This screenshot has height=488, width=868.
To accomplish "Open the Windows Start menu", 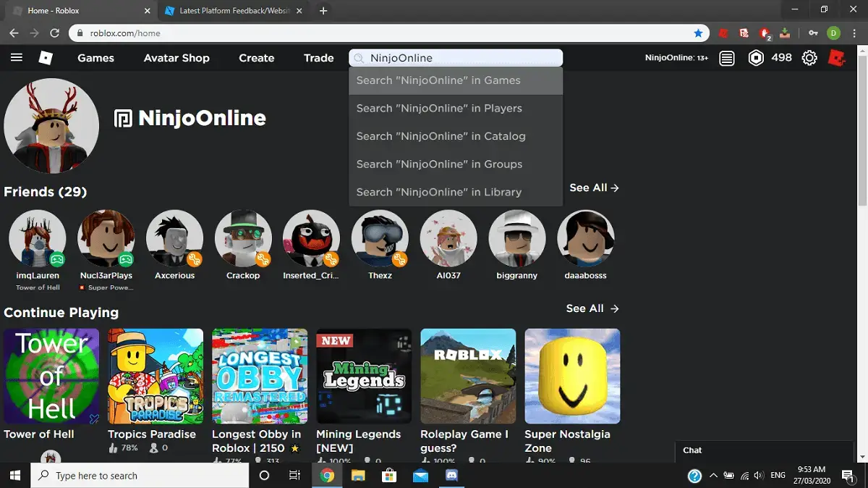I will click(x=14, y=476).
